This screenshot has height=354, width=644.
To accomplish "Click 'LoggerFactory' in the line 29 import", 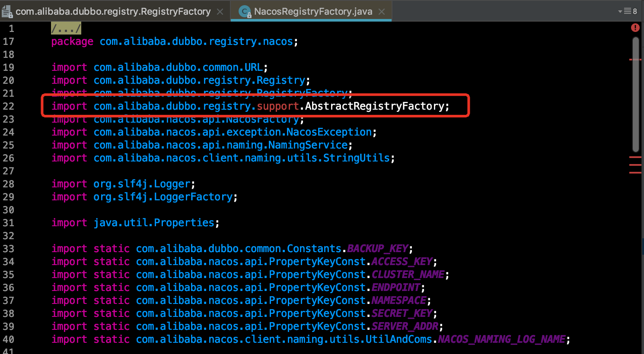I will [x=193, y=197].
